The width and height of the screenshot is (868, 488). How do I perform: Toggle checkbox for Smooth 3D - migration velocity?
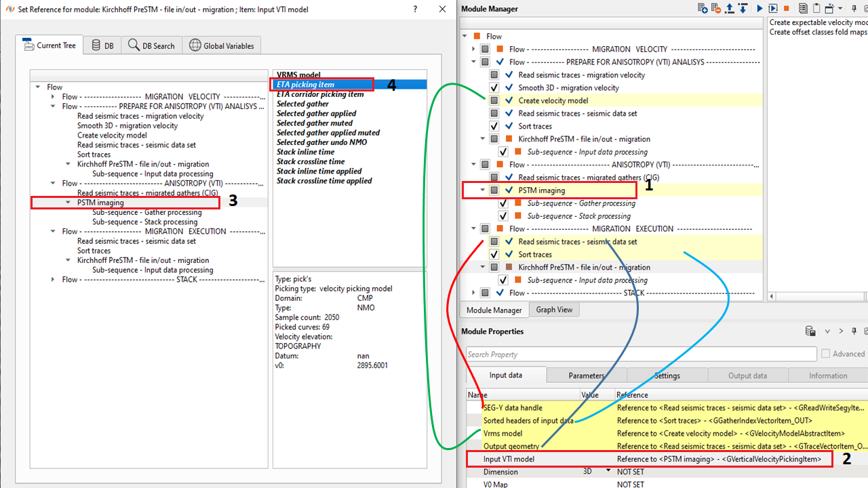click(x=494, y=88)
